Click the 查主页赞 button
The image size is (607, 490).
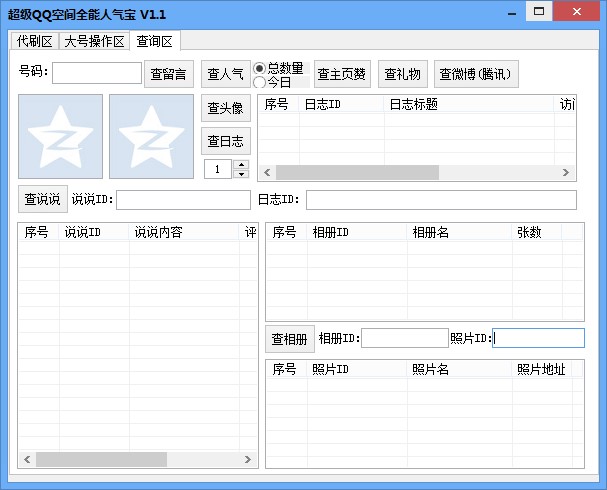tap(342, 74)
